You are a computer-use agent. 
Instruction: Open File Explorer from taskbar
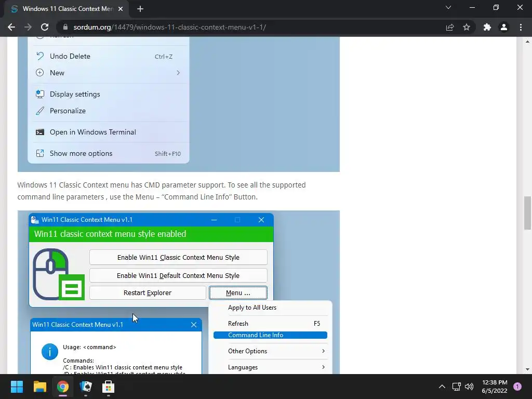[x=39, y=387]
